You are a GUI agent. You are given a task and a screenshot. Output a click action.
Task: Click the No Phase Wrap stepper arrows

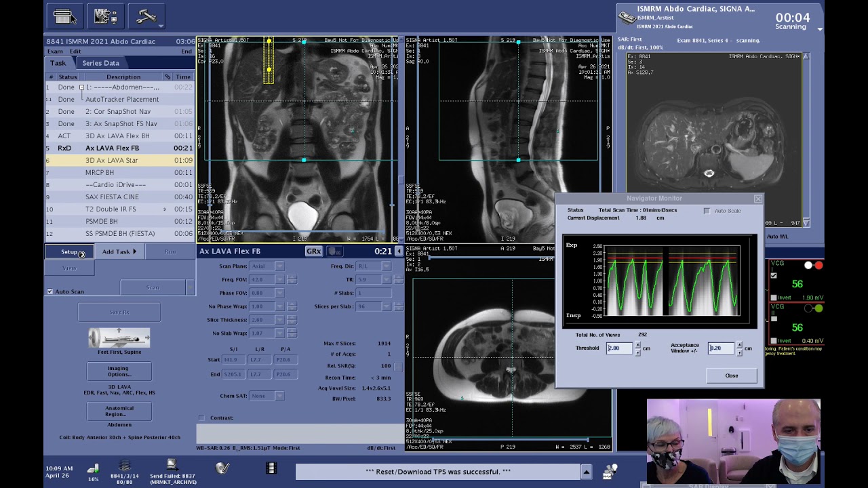pos(291,306)
